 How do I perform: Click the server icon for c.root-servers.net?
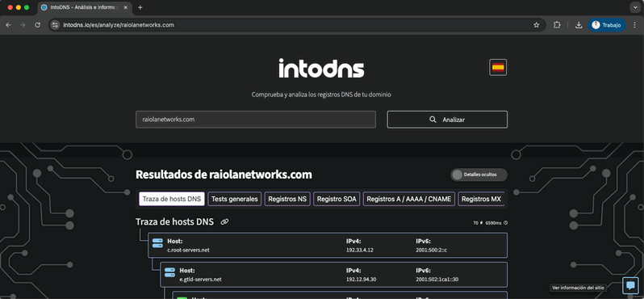pos(157,243)
